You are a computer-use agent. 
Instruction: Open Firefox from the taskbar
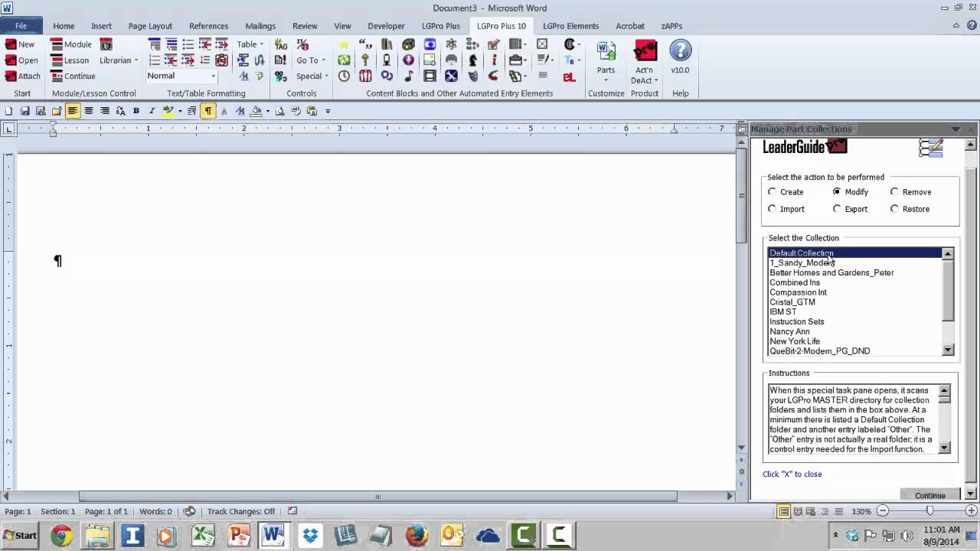click(416, 536)
